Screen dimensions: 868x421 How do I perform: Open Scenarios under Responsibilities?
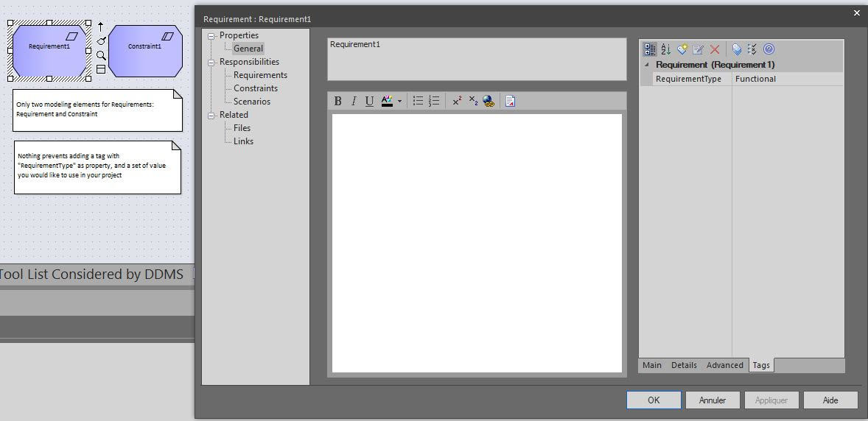tap(252, 102)
